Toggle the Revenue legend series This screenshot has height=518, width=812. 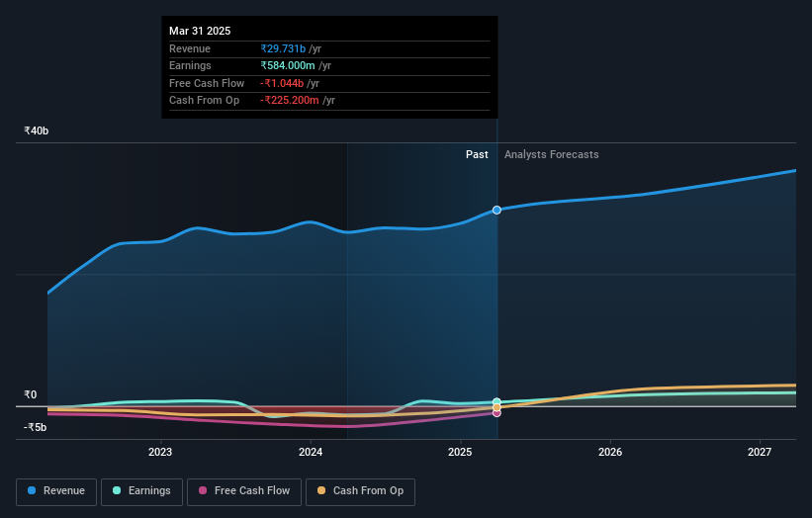coord(56,491)
